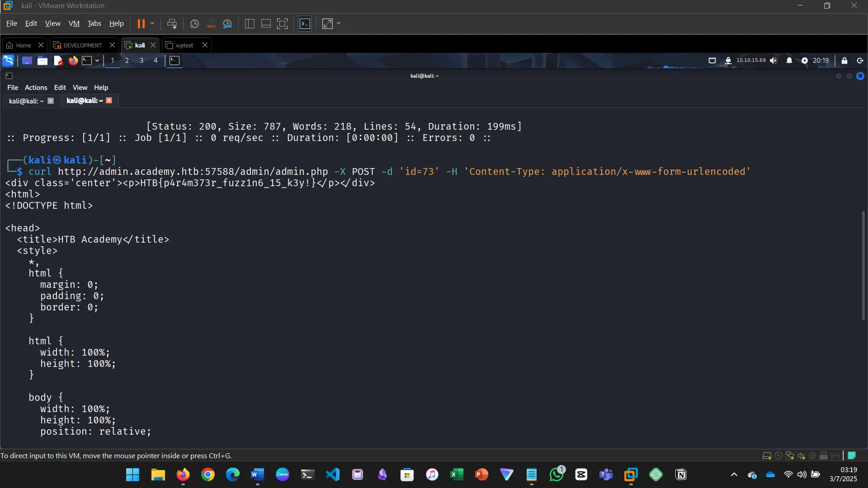This screenshot has width=868, height=488.
Task: Open the text editor from the panel
Action: [x=57, y=60]
